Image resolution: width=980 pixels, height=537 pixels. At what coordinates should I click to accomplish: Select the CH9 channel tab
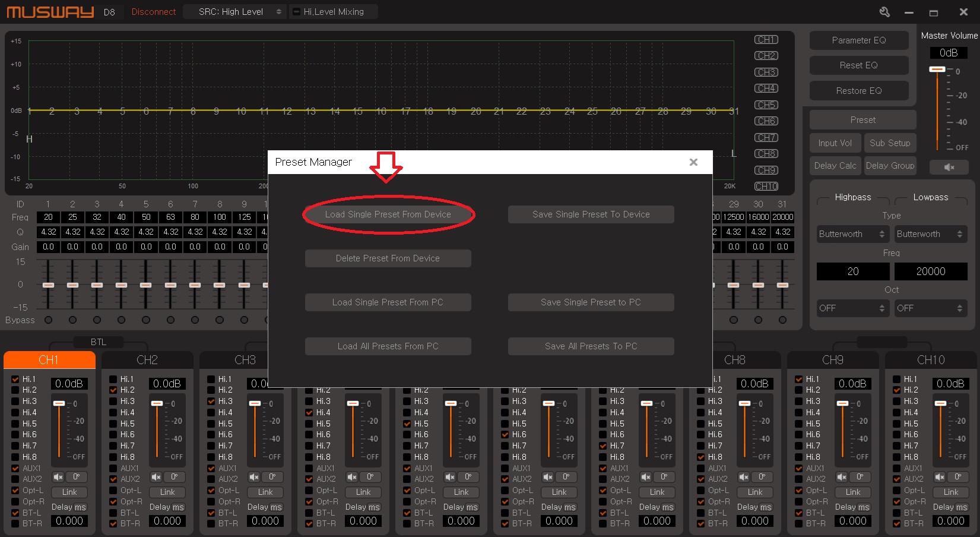point(833,360)
